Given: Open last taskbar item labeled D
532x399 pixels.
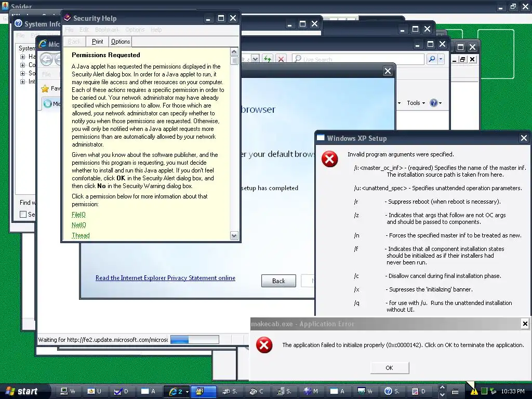Looking at the screenshot, I should coord(419,391).
